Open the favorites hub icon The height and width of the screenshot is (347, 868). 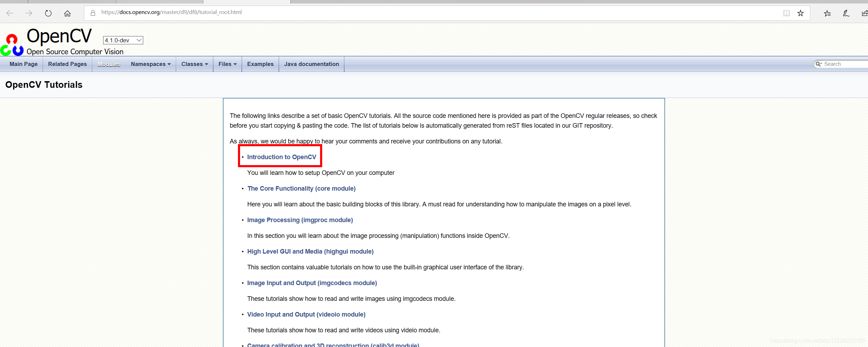click(x=827, y=13)
